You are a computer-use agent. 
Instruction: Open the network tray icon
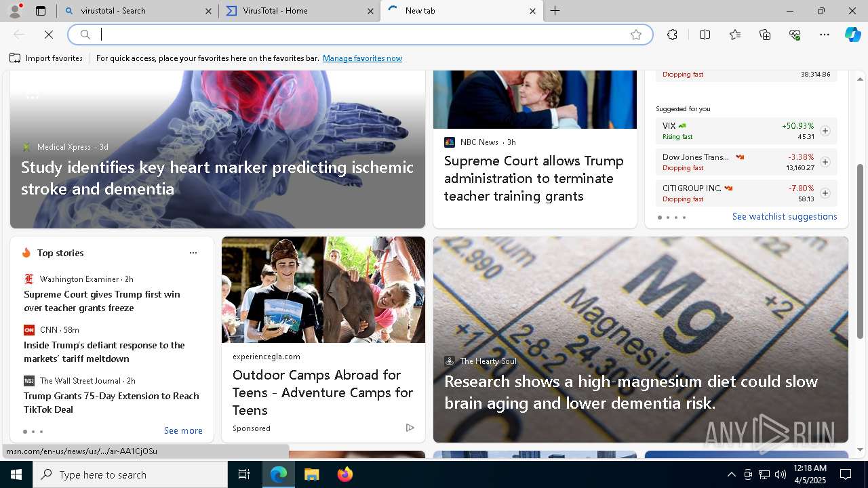[x=764, y=474]
